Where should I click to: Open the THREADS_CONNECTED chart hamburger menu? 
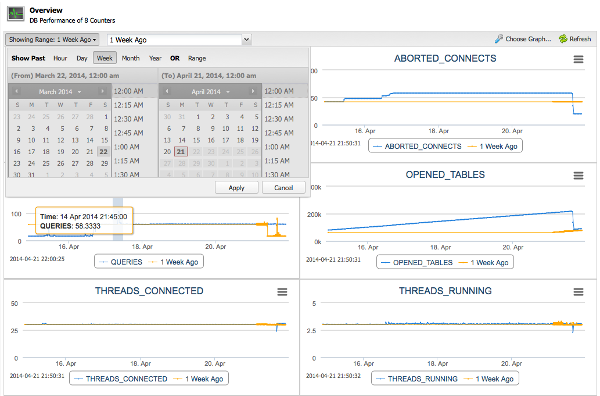(282, 292)
